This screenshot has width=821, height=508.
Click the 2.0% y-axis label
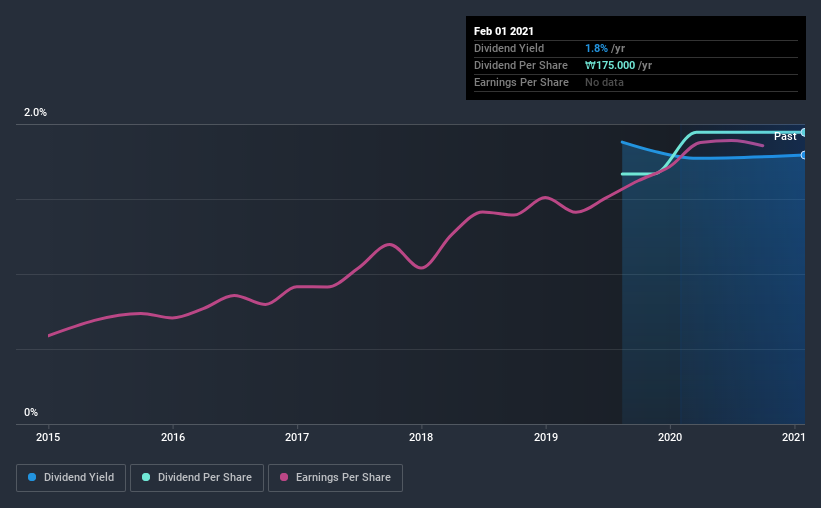[35, 112]
